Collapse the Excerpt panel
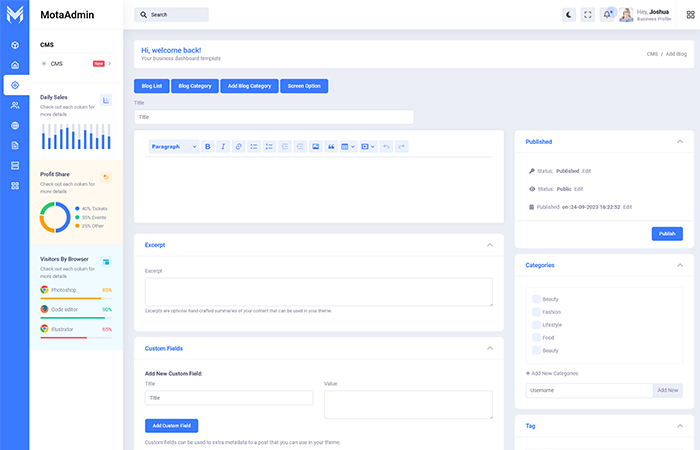Image resolution: width=700 pixels, height=450 pixels. (489, 245)
